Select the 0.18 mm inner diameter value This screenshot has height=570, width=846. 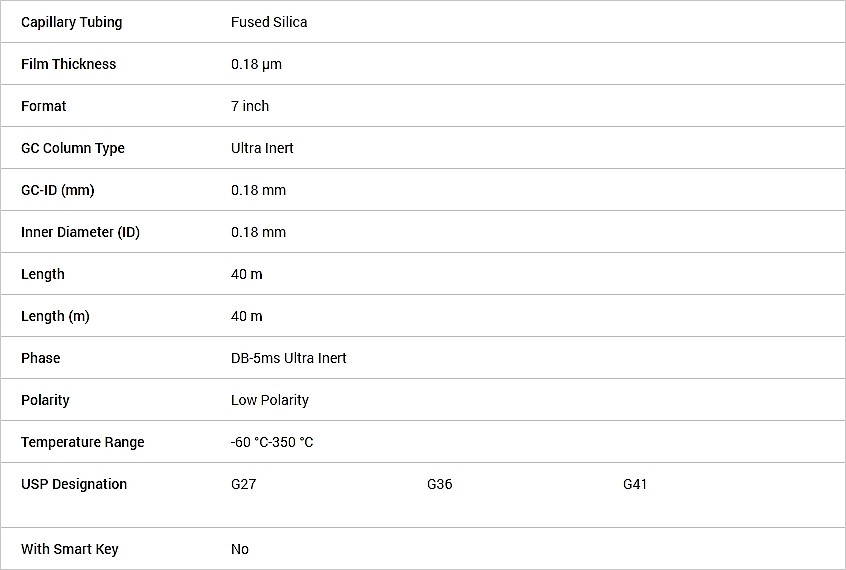[x=258, y=233]
